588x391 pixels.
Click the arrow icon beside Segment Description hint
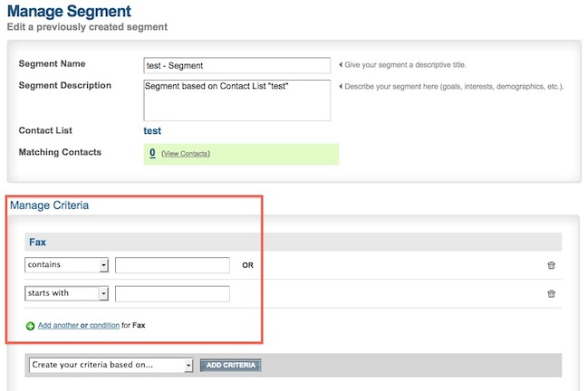[341, 87]
